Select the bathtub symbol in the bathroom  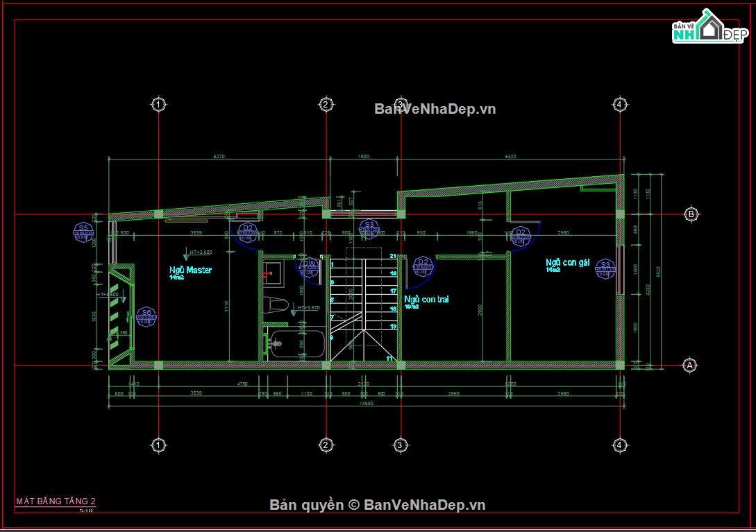pos(296,343)
